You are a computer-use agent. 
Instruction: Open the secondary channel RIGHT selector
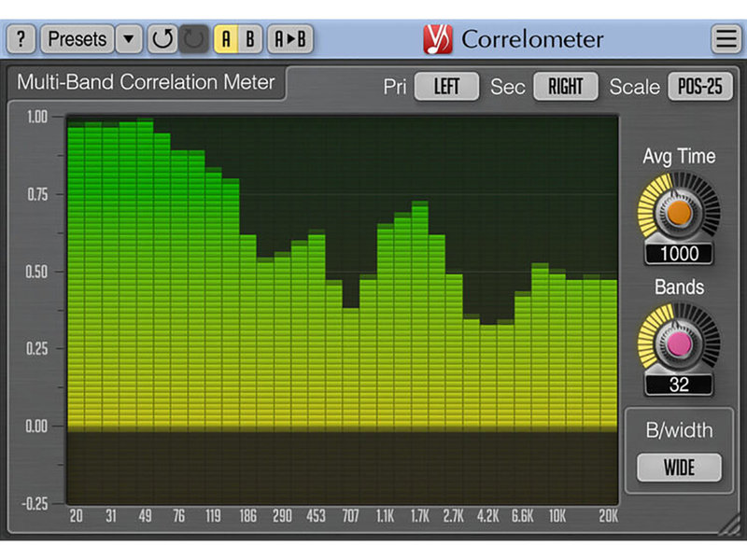tap(565, 86)
